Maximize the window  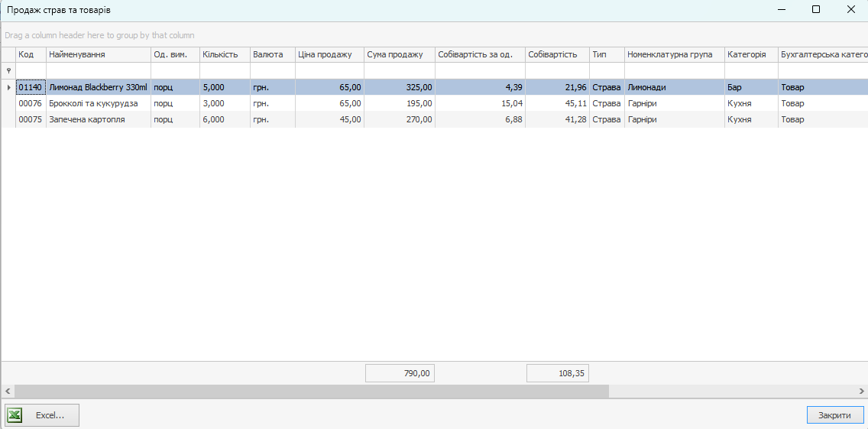pos(815,9)
